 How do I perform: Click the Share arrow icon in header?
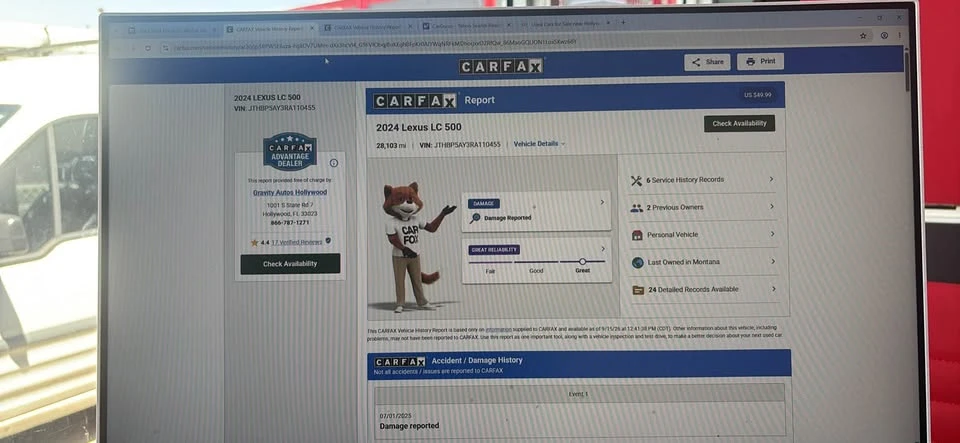coord(696,62)
